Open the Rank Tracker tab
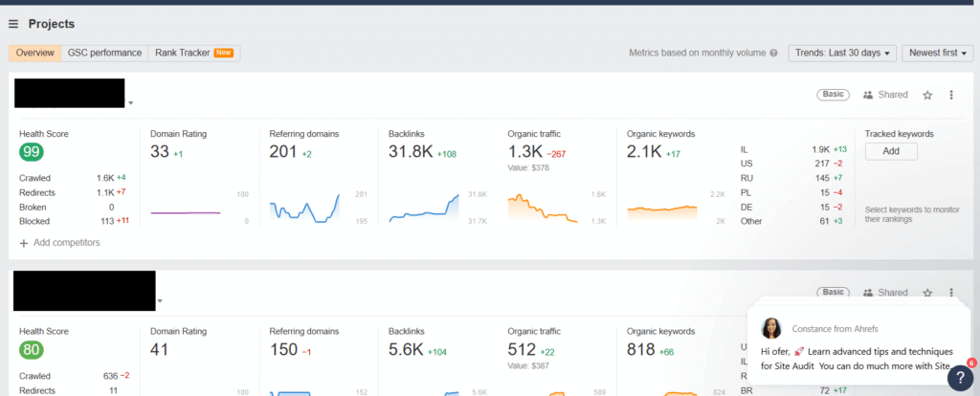This screenshot has height=396, width=980. 193,54
